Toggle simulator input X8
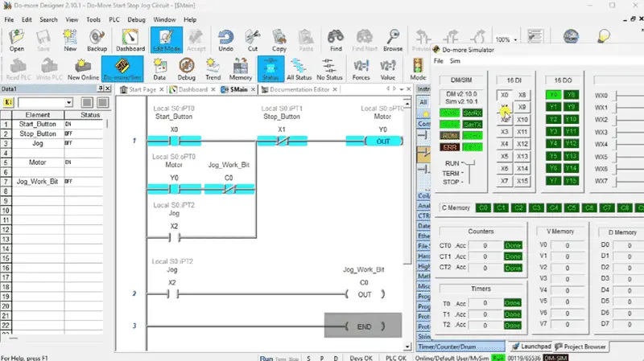Viewport: 644px width, 361px height. pos(522,95)
